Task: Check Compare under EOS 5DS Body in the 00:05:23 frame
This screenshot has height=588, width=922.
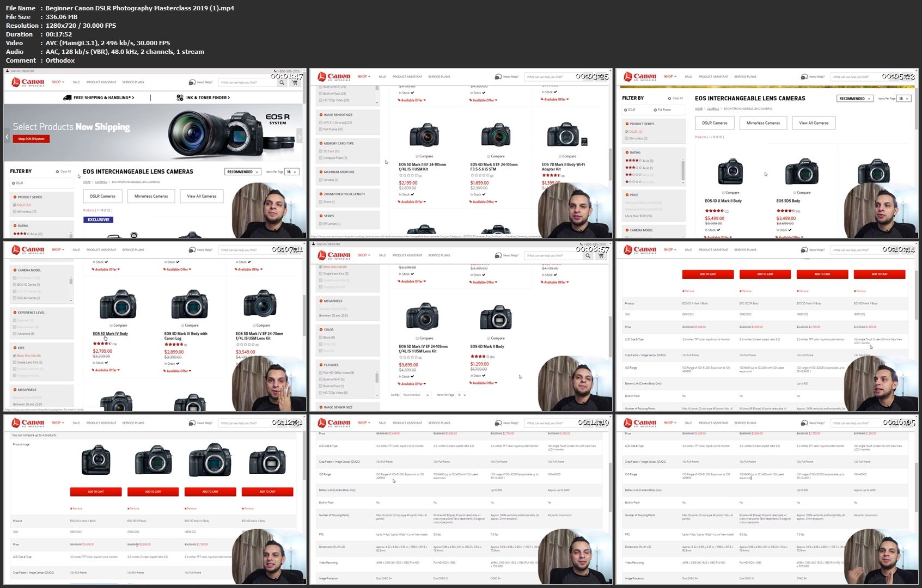Action: tap(795, 193)
